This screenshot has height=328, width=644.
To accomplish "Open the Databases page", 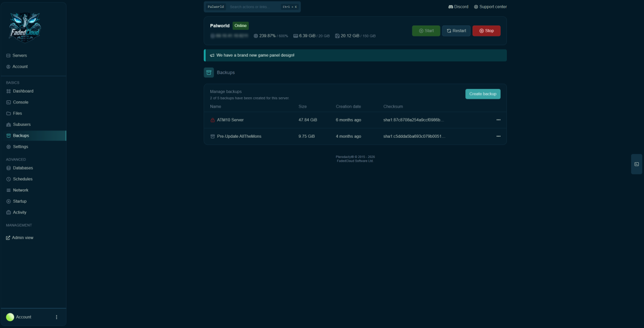I will (33, 168).
